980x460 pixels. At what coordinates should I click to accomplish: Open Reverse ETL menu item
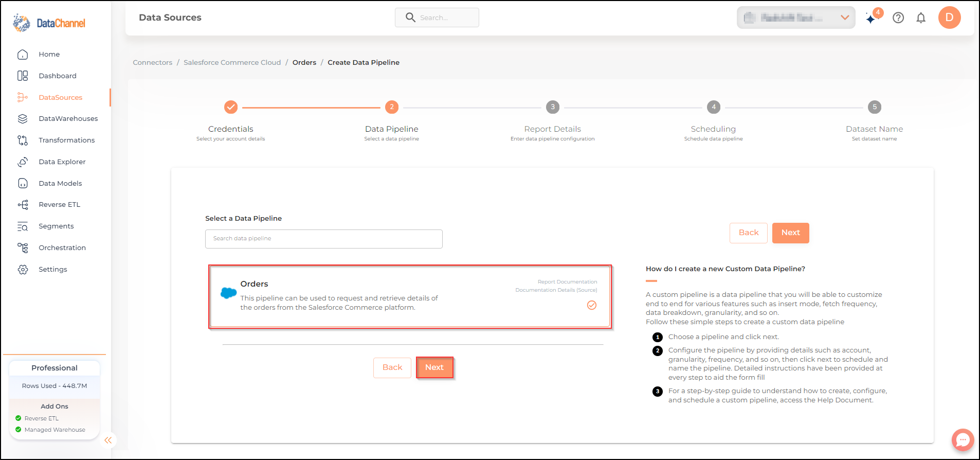(x=60, y=205)
